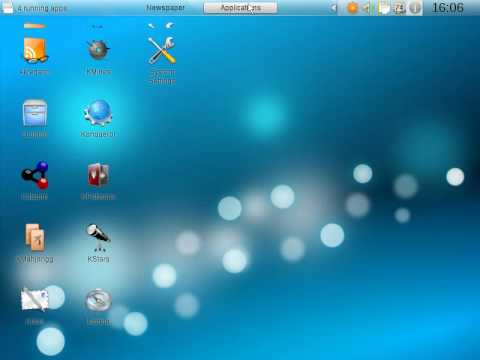Open System Settings wrench and screwdriver icon
480x360 pixels.
coord(162,50)
